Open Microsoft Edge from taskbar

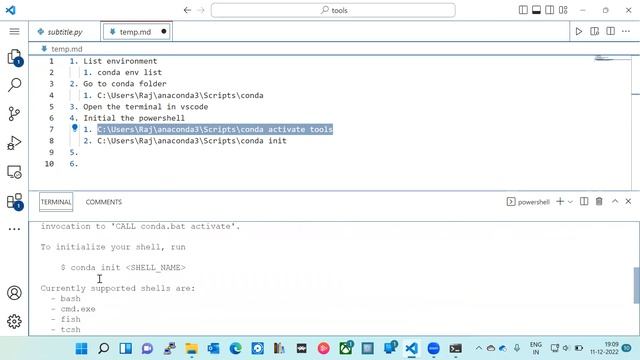click(236, 348)
